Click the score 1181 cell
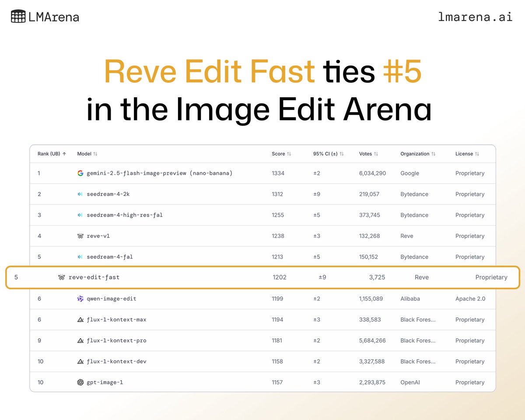Image resolution: width=525 pixels, height=420 pixels. (277, 341)
